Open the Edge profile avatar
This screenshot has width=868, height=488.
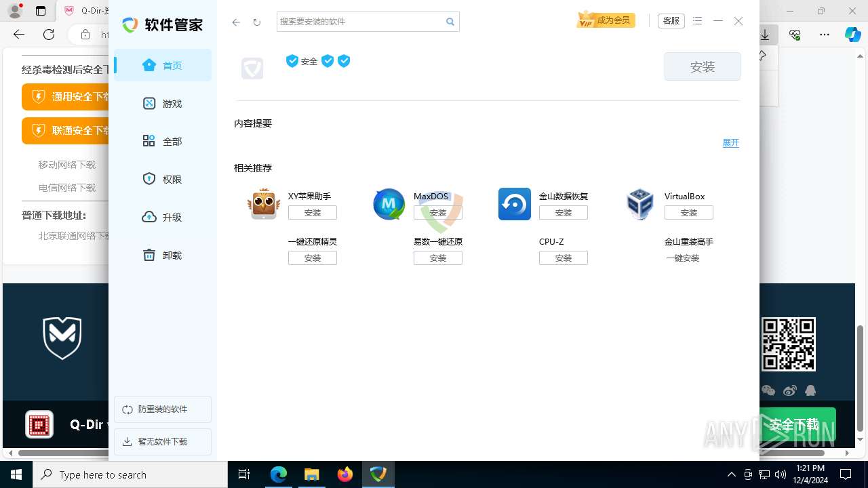pos(15,11)
